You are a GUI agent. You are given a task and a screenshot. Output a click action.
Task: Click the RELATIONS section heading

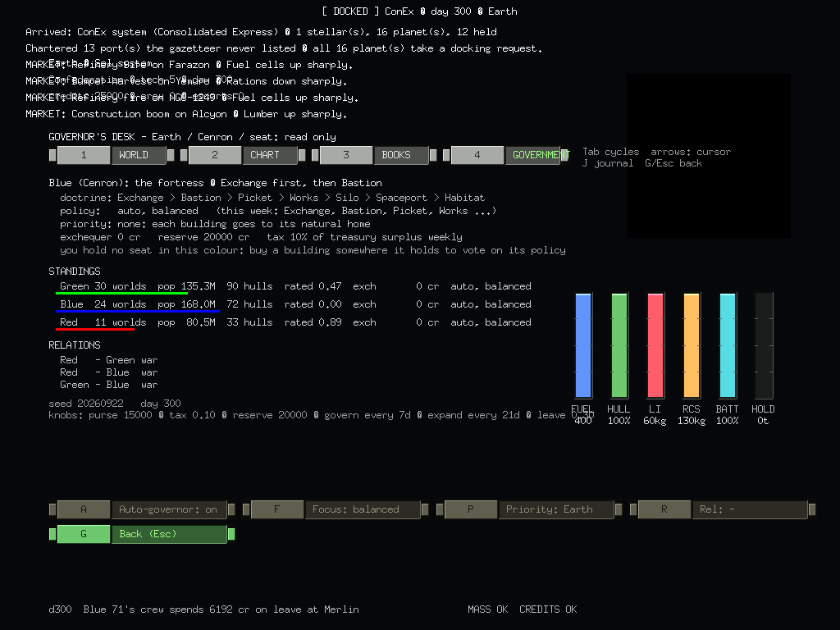pos(75,345)
